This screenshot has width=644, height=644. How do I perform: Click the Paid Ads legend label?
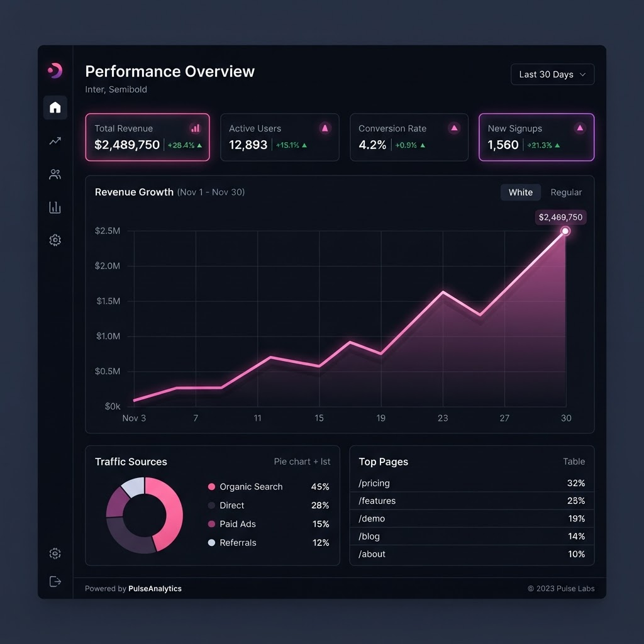[237, 524]
